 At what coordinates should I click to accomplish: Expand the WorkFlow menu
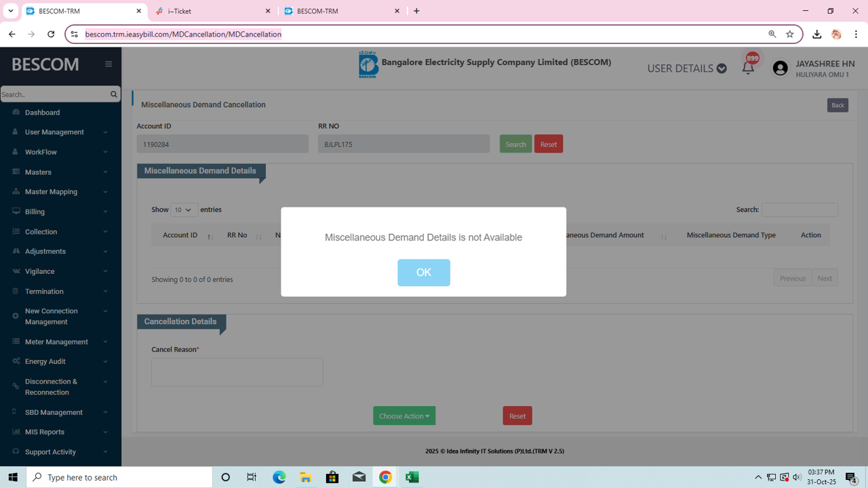(60, 152)
